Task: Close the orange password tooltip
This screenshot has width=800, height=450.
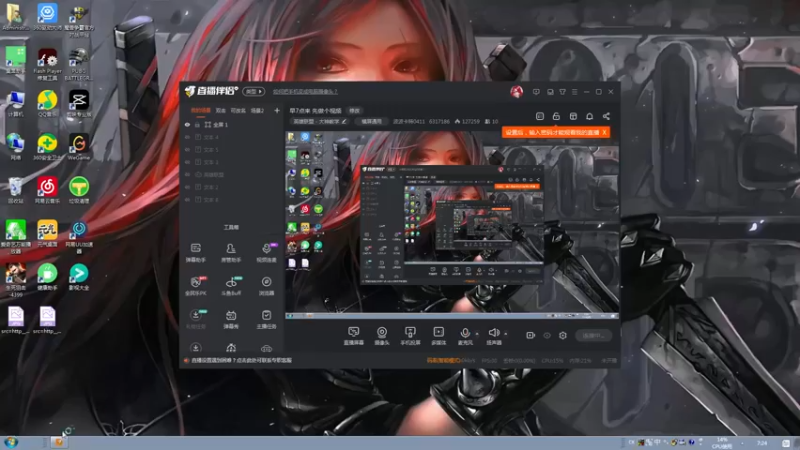Action: 604,132
